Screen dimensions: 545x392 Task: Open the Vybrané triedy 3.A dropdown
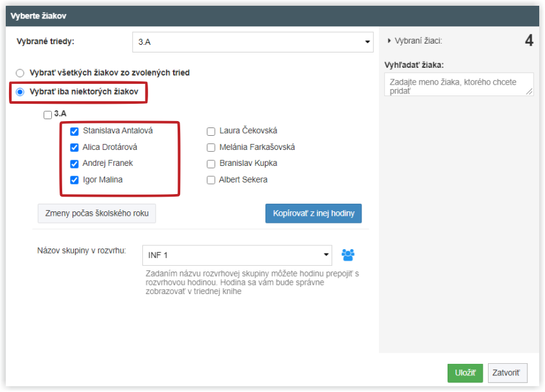click(253, 42)
